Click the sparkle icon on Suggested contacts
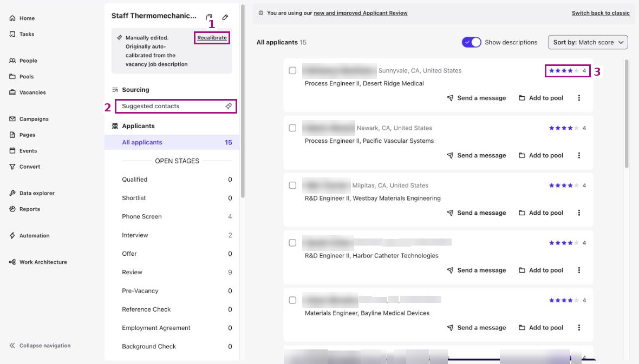 229,106
